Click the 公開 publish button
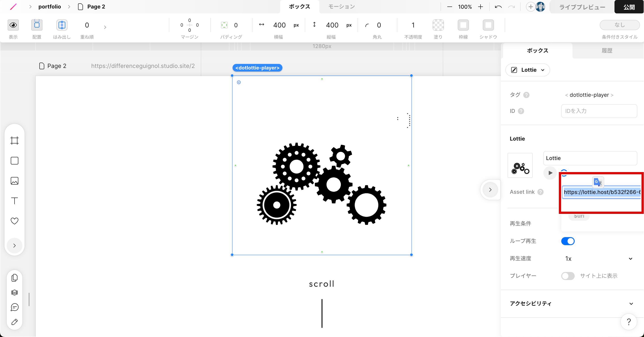Screen dimensions: 644x337 click(629, 7)
